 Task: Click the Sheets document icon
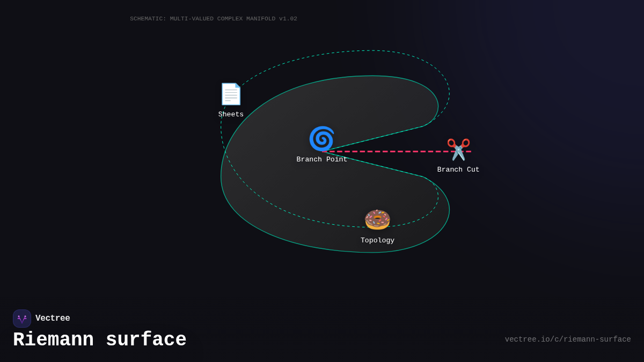(231, 94)
